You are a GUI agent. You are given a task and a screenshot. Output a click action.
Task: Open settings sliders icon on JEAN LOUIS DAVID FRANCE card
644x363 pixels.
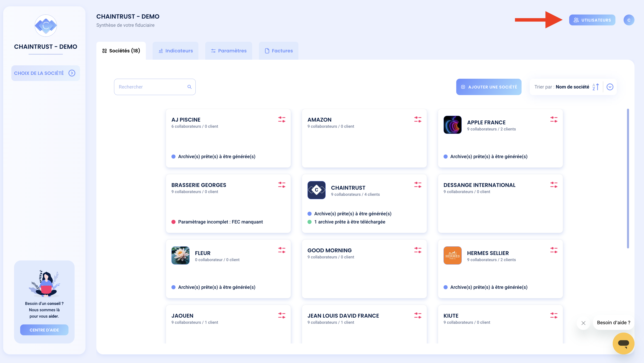pyautogui.click(x=417, y=315)
